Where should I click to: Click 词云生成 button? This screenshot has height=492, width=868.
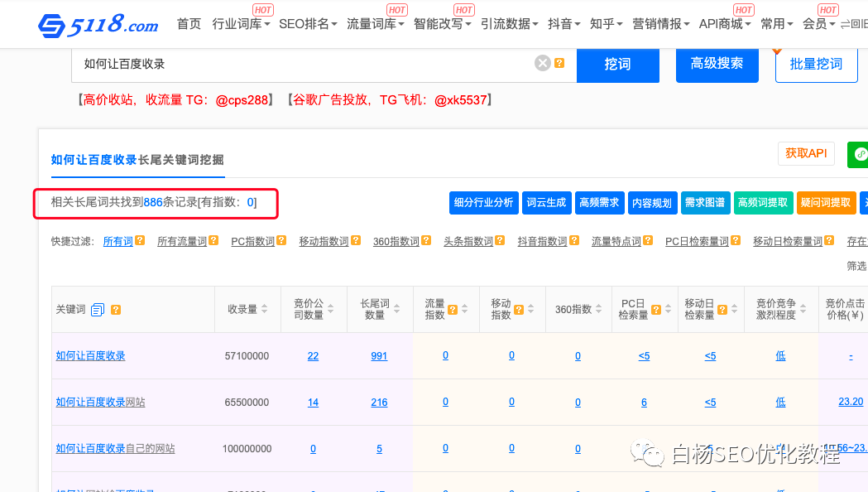coord(546,203)
